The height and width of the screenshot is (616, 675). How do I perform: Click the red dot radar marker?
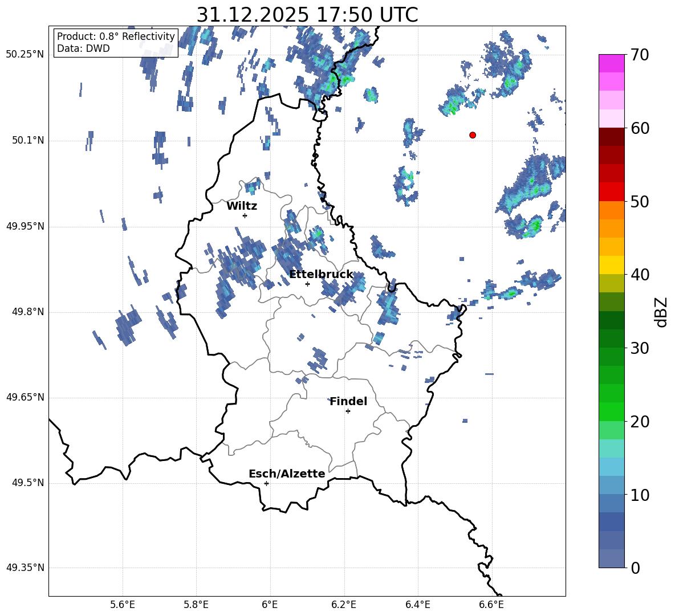click(473, 135)
